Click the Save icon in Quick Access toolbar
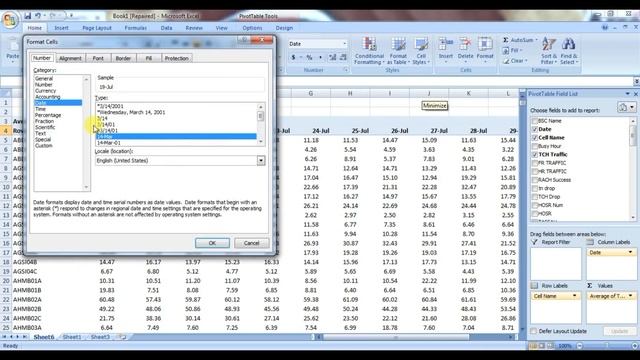This screenshot has width=640, height=360. click(27, 16)
